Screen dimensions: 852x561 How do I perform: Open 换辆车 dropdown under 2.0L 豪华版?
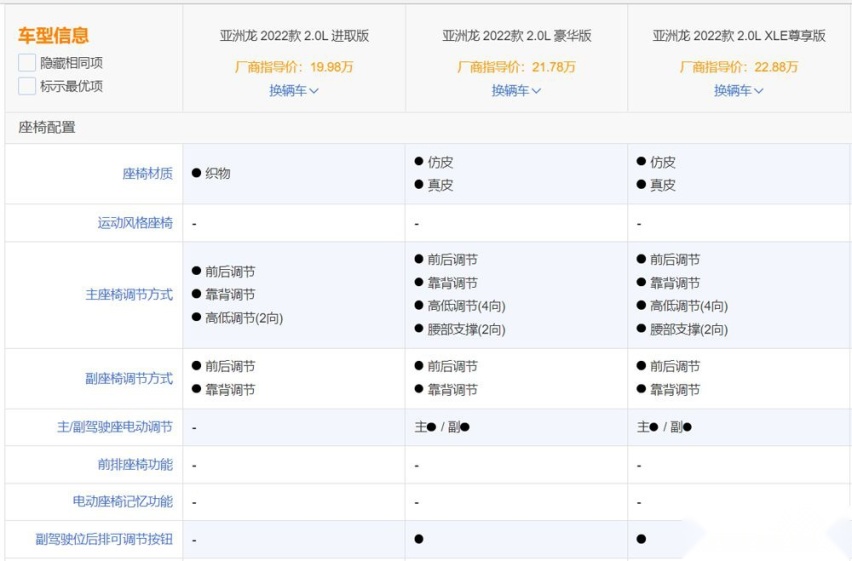tap(516, 90)
